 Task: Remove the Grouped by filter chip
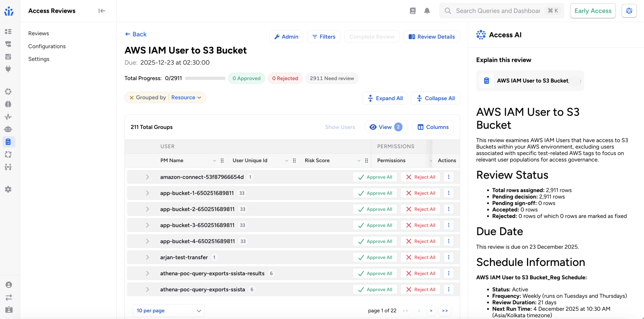coord(131,98)
